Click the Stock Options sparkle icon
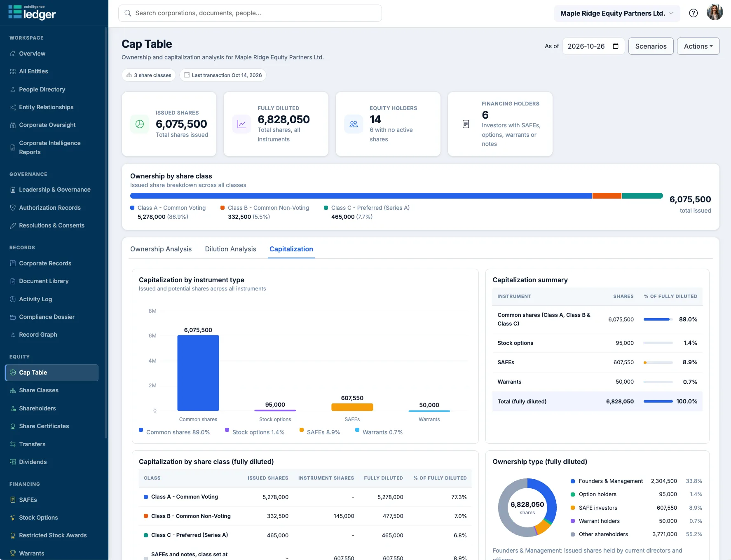731x560 pixels. [x=13, y=518]
